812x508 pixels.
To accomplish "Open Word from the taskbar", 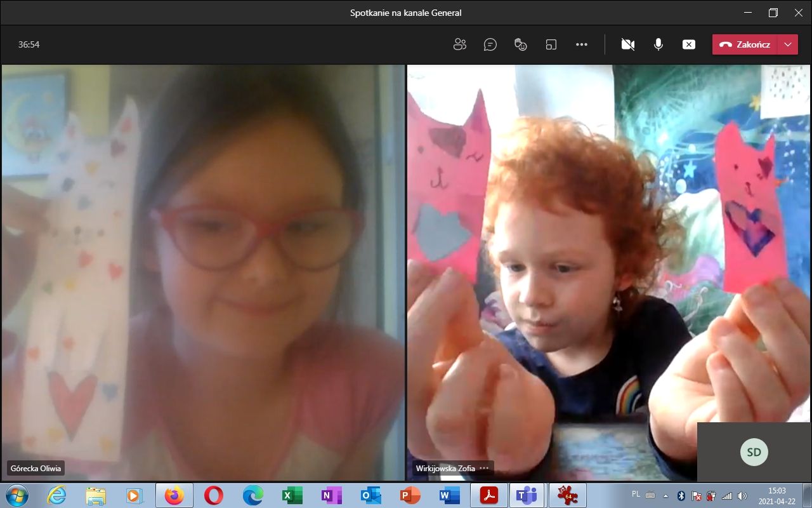I will point(449,495).
